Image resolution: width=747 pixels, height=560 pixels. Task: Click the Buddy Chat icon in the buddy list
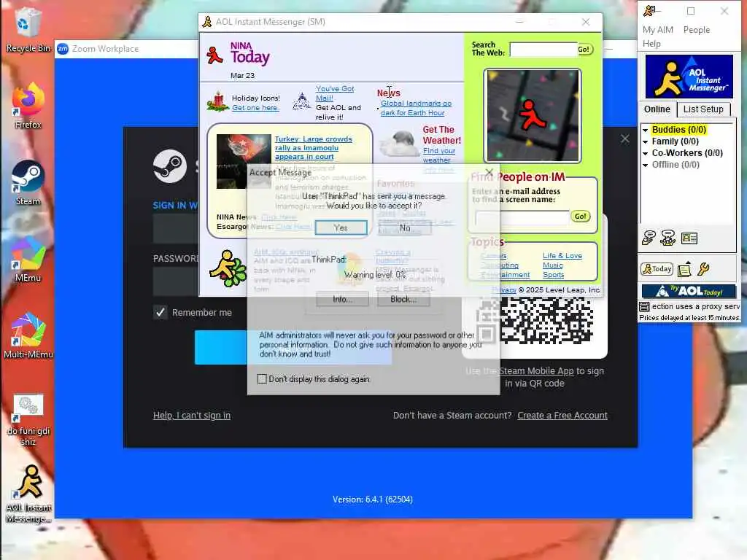(x=668, y=237)
